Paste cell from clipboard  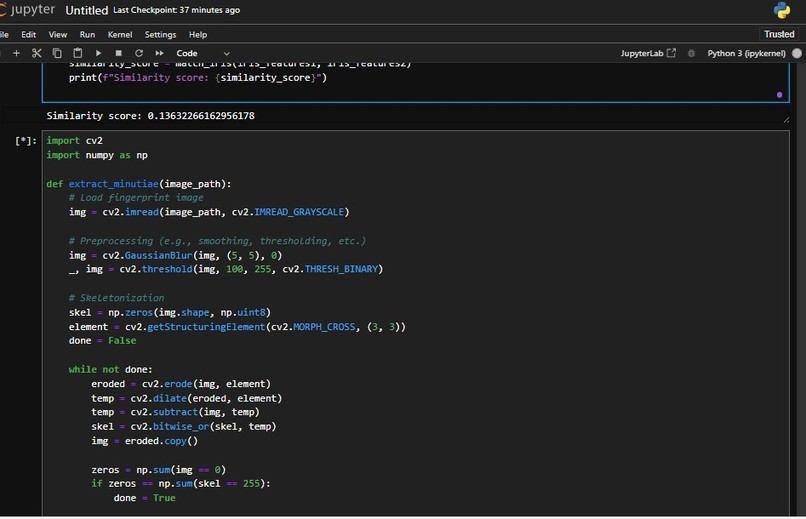(x=78, y=53)
